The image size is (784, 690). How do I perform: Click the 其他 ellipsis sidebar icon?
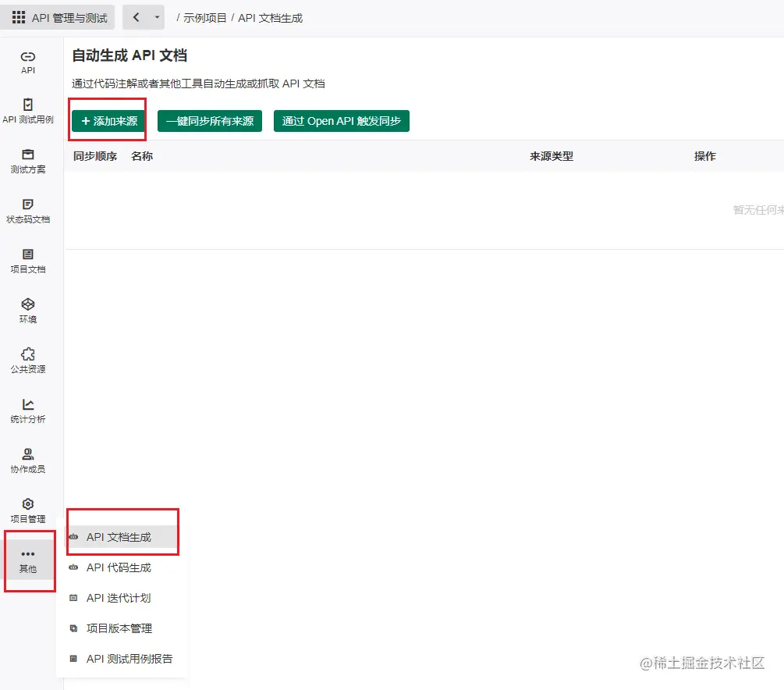click(28, 560)
